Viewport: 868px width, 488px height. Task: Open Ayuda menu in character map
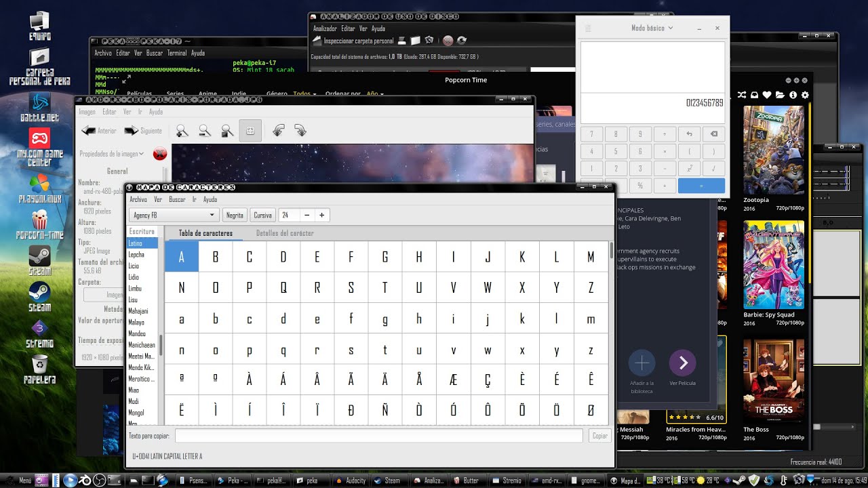(210, 199)
